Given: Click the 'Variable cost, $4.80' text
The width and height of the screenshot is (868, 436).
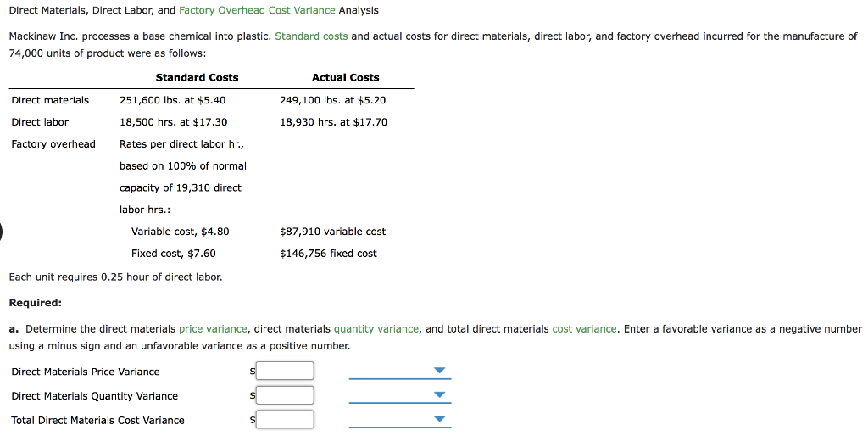Looking at the screenshot, I should (x=180, y=232).
